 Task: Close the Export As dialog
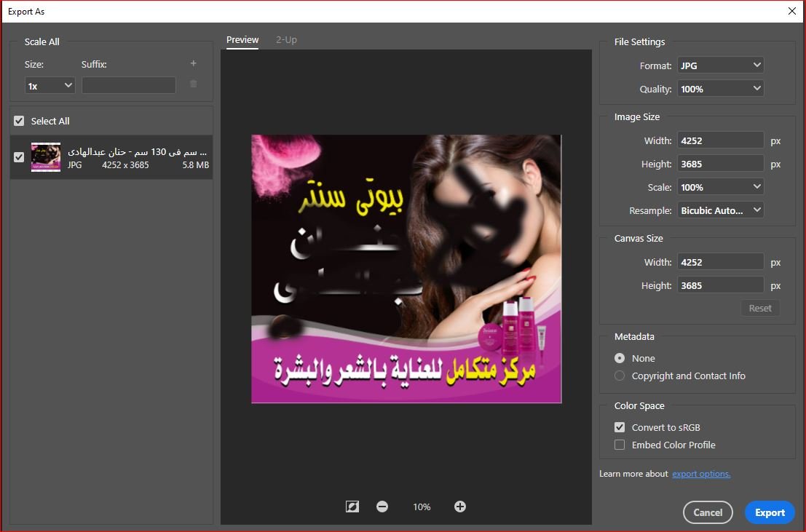tap(792, 11)
